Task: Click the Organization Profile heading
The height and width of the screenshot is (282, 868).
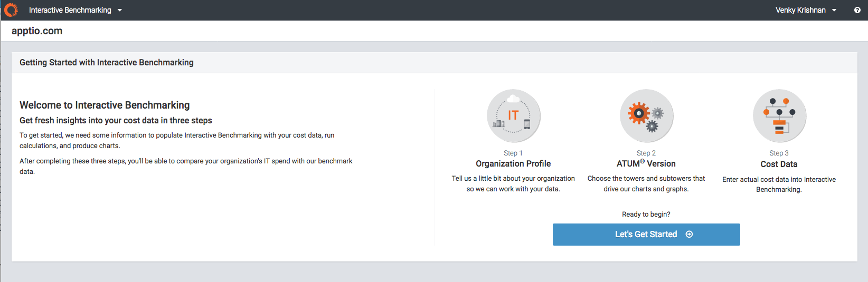Action: tap(513, 164)
